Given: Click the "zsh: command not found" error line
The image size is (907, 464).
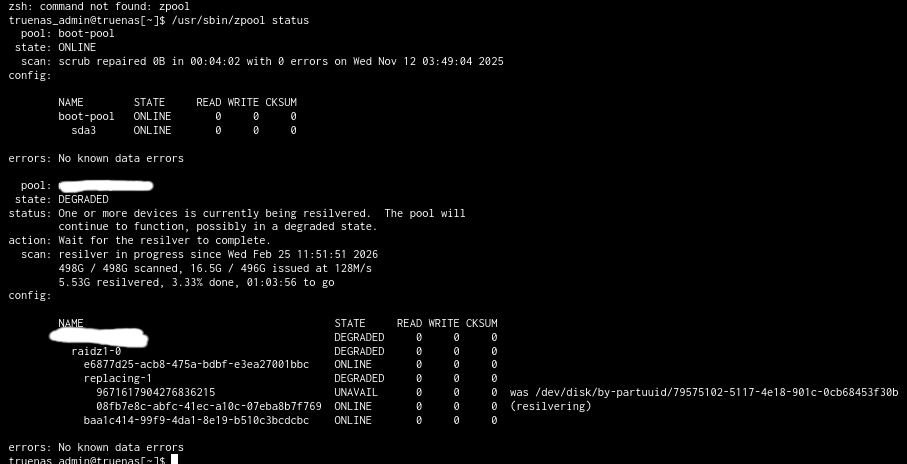Looking at the screenshot, I should tap(98, 6).
